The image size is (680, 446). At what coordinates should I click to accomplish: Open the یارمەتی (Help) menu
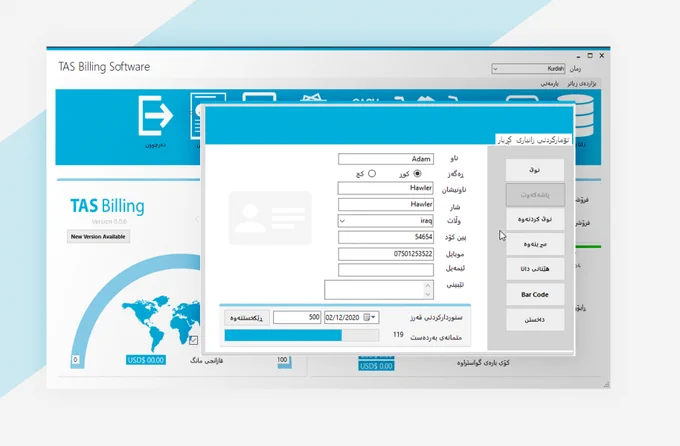(x=549, y=83)
